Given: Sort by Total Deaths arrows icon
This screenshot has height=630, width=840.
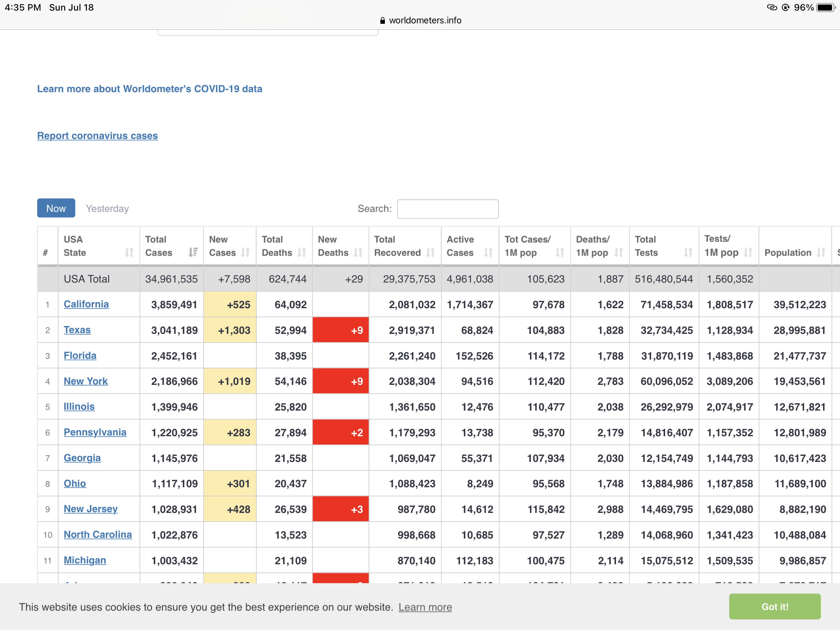Looking at the screenshot, I should (302, 253).
